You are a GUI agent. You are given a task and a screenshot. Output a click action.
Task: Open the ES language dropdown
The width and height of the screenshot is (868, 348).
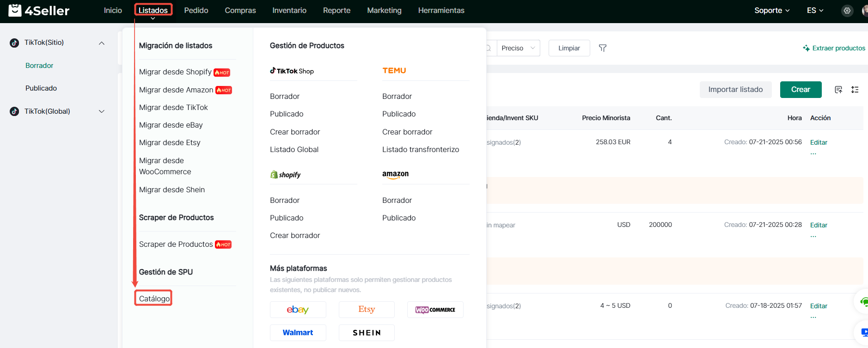[x=815, y=11]
